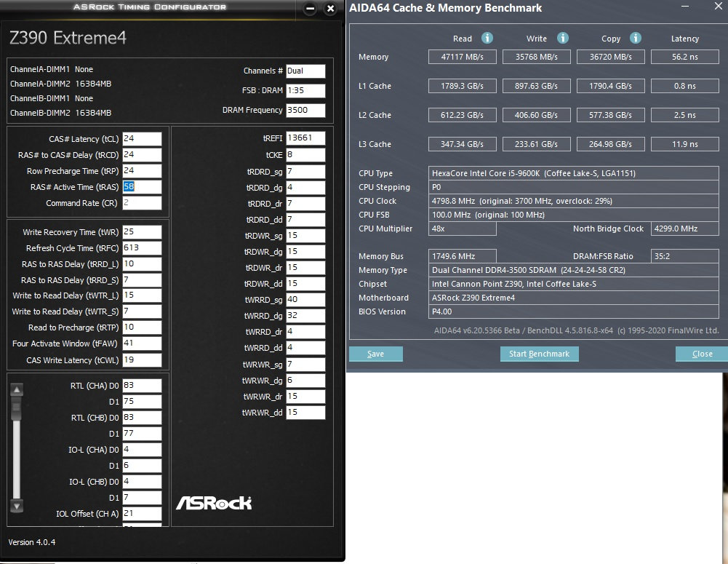Minimize the ASRock Timing Configurator window

[x=310, y=8]
